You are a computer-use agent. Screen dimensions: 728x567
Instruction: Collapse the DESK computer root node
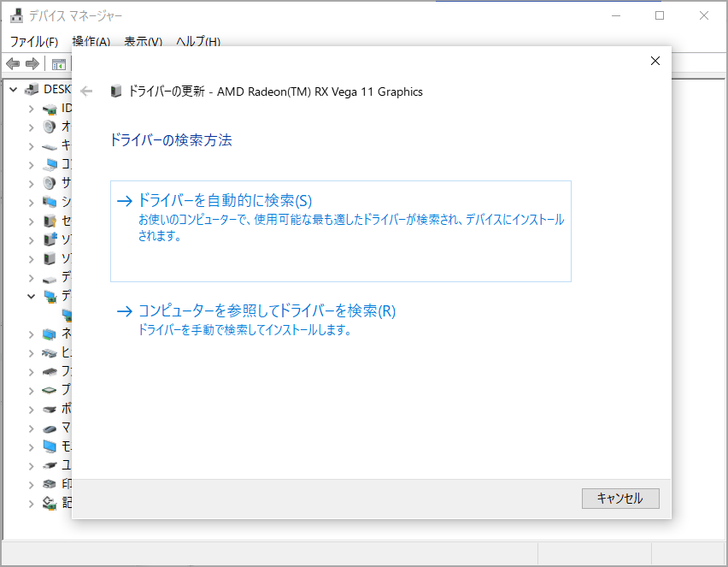click(x=13, y=89)
